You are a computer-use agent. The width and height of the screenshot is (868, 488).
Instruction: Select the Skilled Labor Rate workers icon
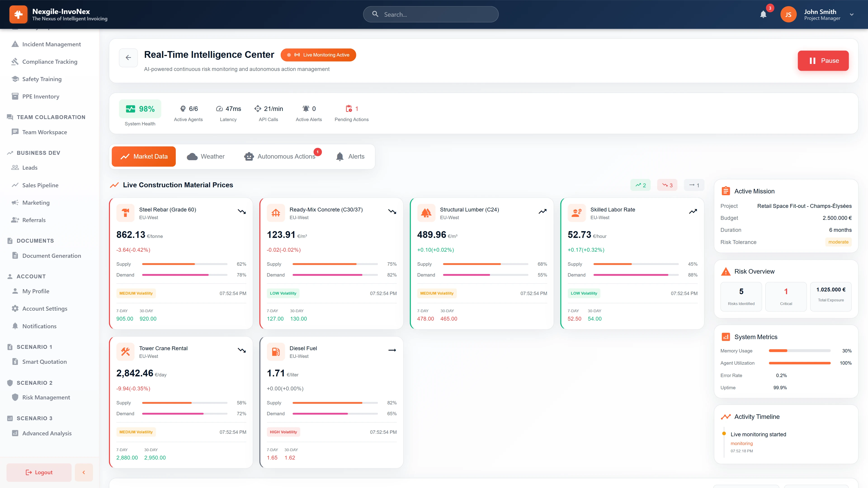point(577,213)
